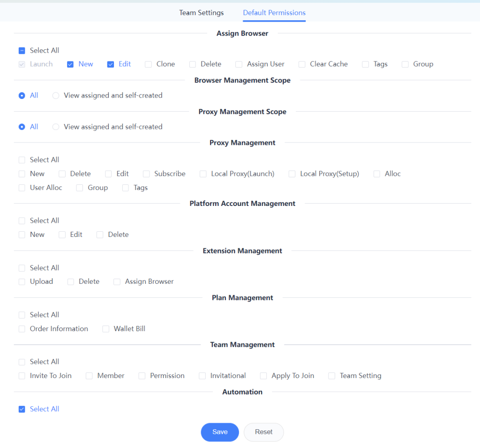Image resolution: width=480 pixels, height=448 pixels.
Task: Uncheck Select All under Automation
Action: (22, 410)
